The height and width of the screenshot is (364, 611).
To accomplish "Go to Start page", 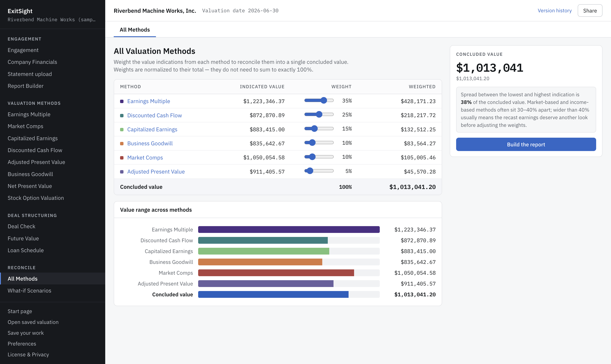I will (x=52, y=311).
